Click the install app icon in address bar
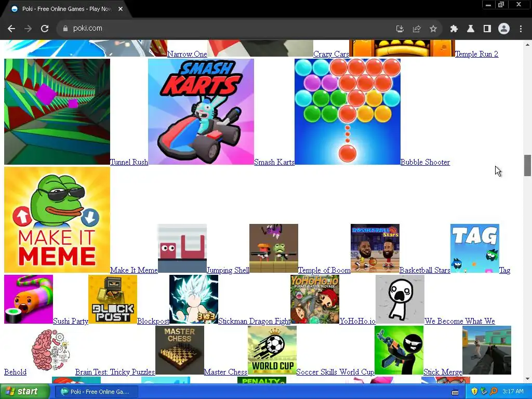This screenshot has height=399, width=532. [x=400, y=29]
